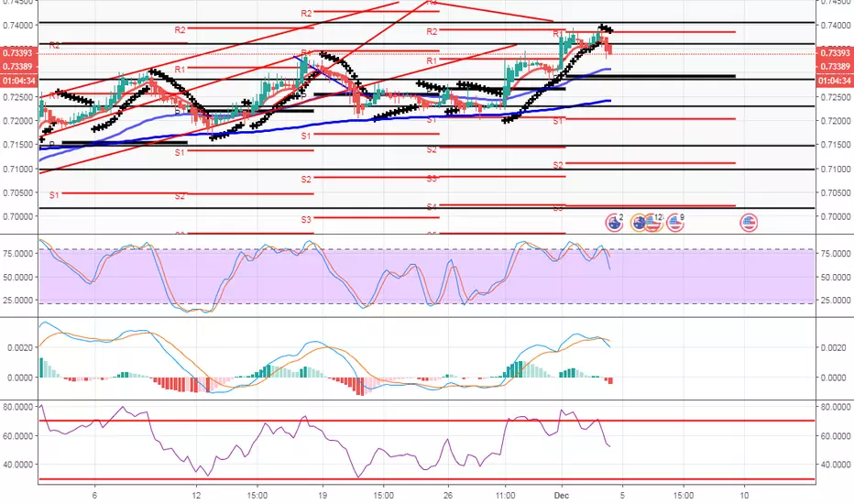
Task: Open the US event flag marked 12
Action: click(653, 223)
